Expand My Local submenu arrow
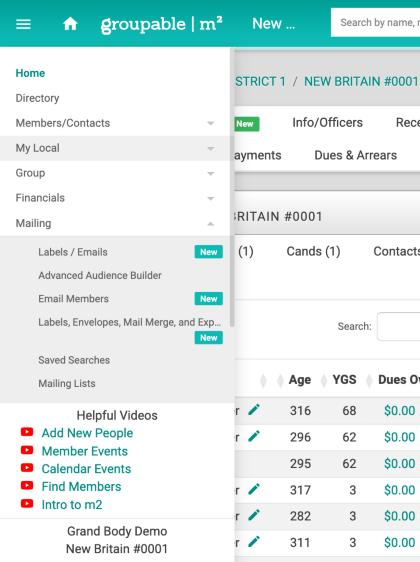This screenshot has height=562, width=420. tap(211, 148)
